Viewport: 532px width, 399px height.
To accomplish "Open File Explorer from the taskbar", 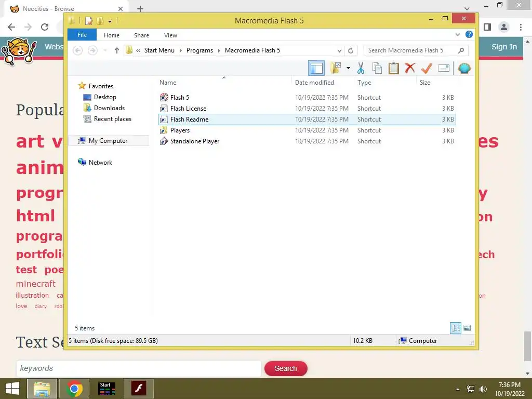I will (42, 389).
